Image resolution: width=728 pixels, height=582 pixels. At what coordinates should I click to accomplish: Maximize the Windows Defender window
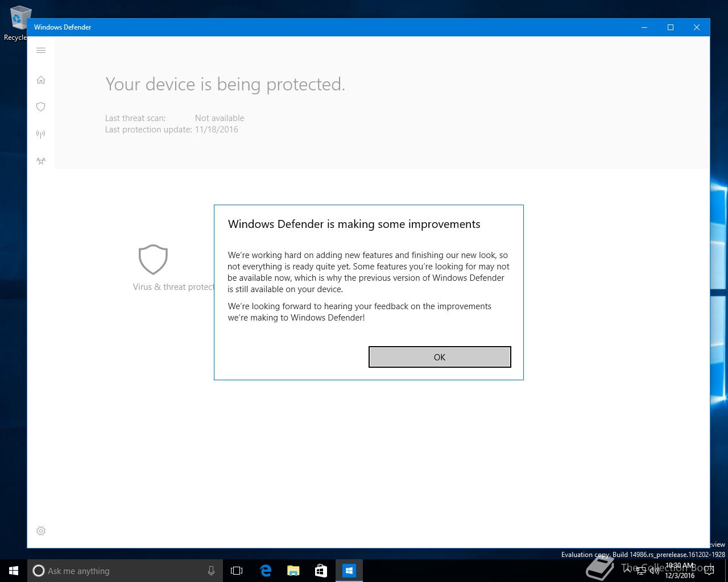pyautogui.click(x=671, y=27)
